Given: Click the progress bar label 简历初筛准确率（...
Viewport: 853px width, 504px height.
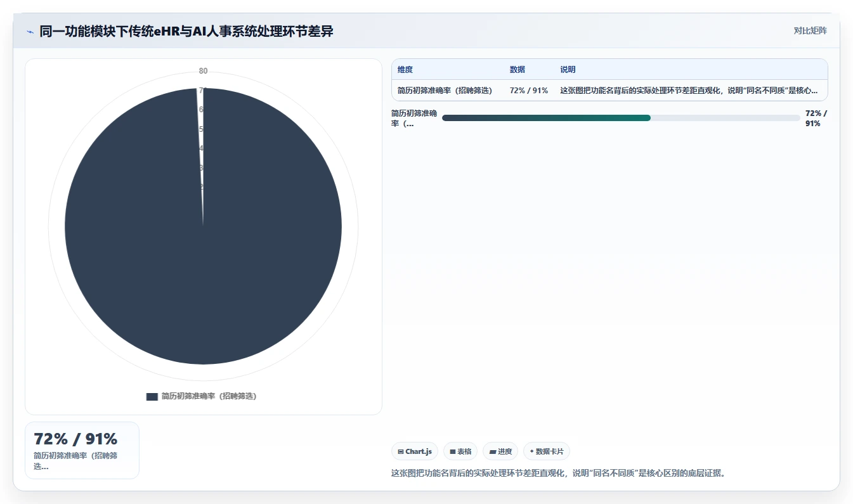Looking at the screenshot, I should (414, 118).
